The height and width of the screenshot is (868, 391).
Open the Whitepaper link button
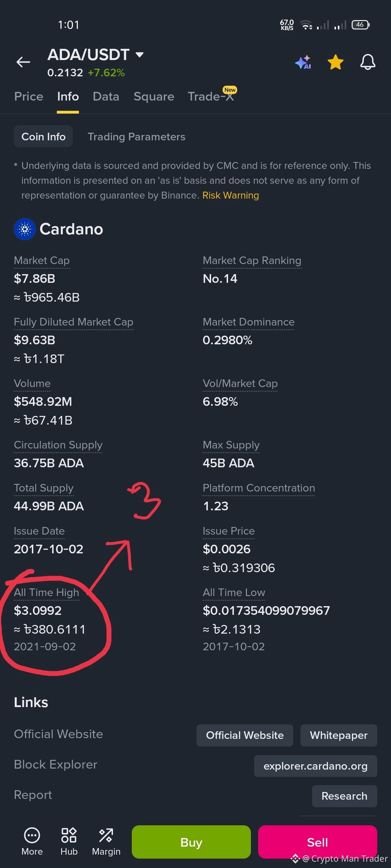click(339, 735)
